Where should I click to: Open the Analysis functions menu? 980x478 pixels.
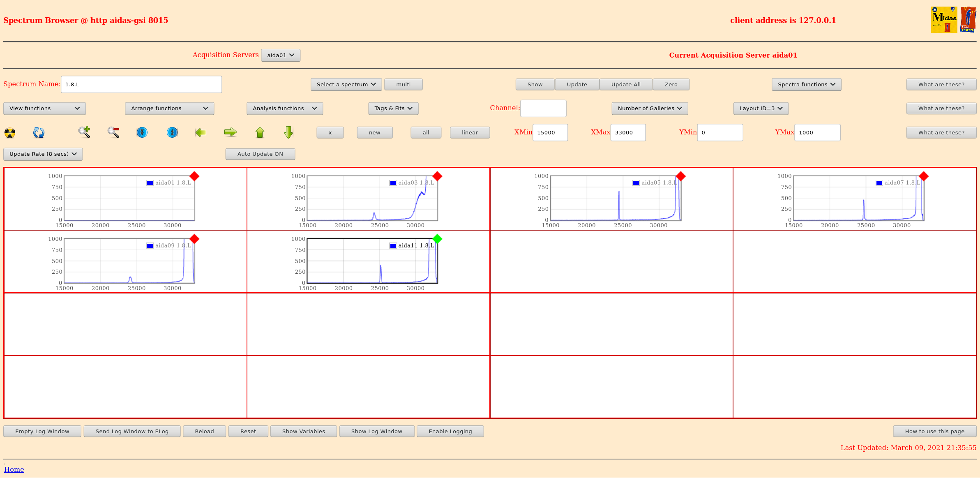[284, 109]
